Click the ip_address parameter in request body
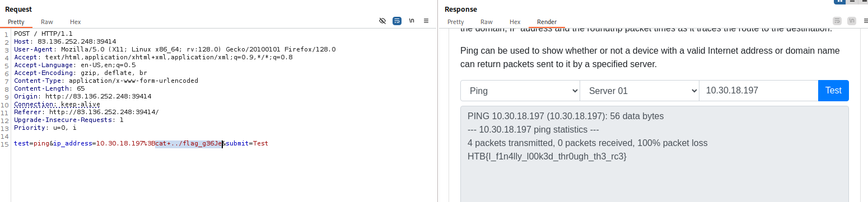868x202 pixels. click(73, 144)
